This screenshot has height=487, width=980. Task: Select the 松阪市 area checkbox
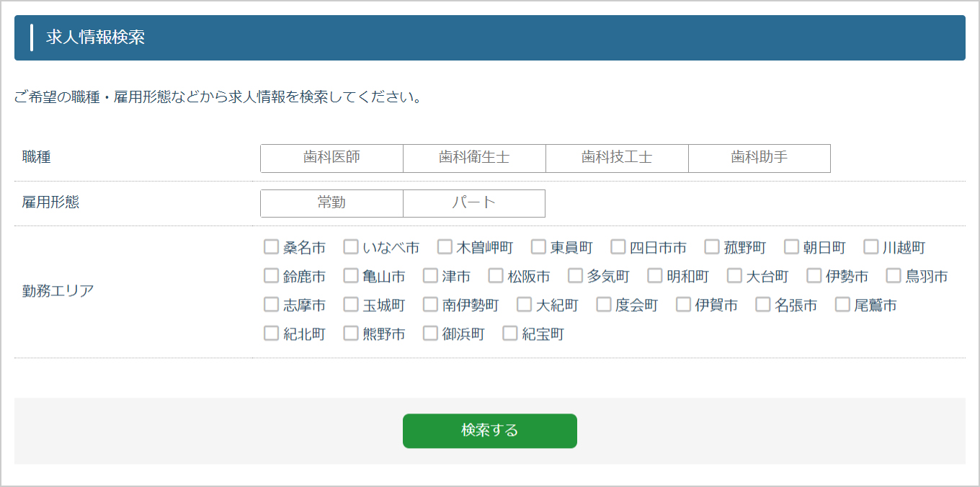tap(496, 276)
